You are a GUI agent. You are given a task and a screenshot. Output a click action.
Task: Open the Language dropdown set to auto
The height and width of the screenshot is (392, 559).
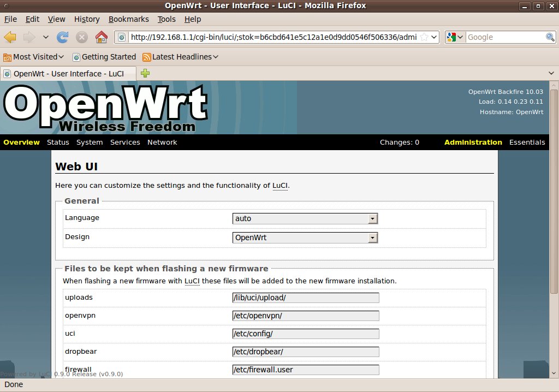click(x=305, y=218)
